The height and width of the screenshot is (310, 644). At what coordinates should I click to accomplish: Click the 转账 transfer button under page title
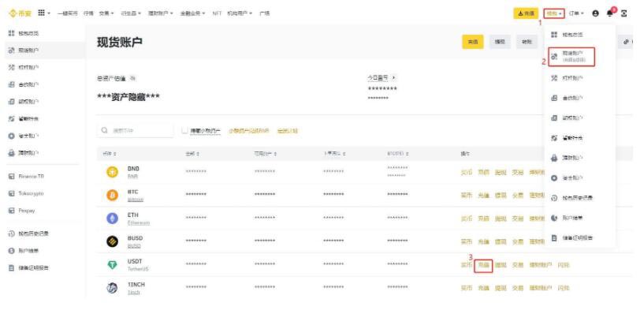pos(527,42)
